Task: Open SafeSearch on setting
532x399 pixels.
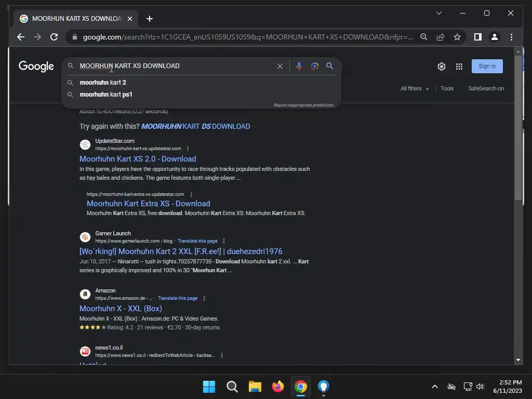Action: tap(486, 88)
